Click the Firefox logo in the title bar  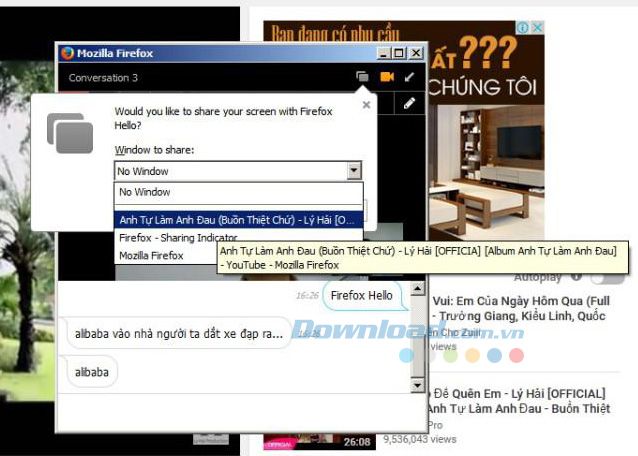(x=67, y=53)
